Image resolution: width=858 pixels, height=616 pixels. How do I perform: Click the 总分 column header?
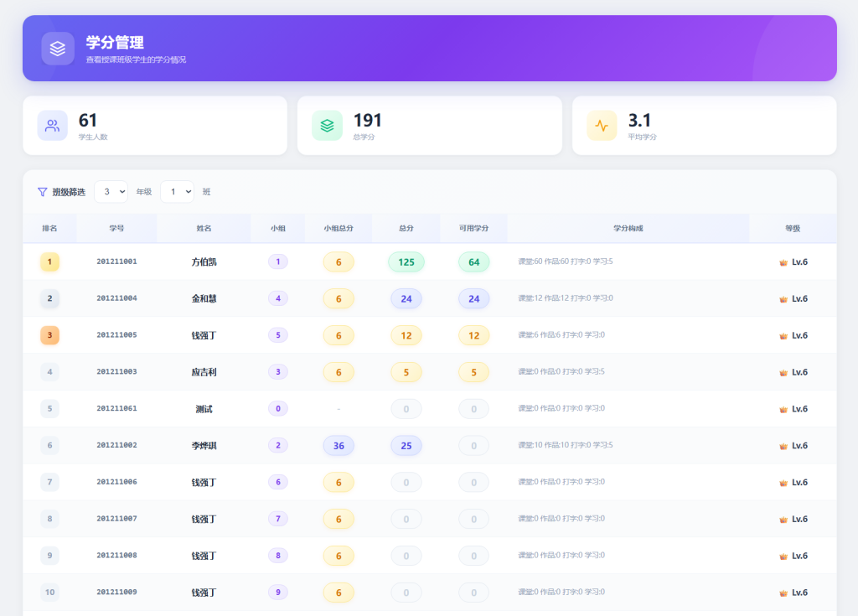pos(406,228)
